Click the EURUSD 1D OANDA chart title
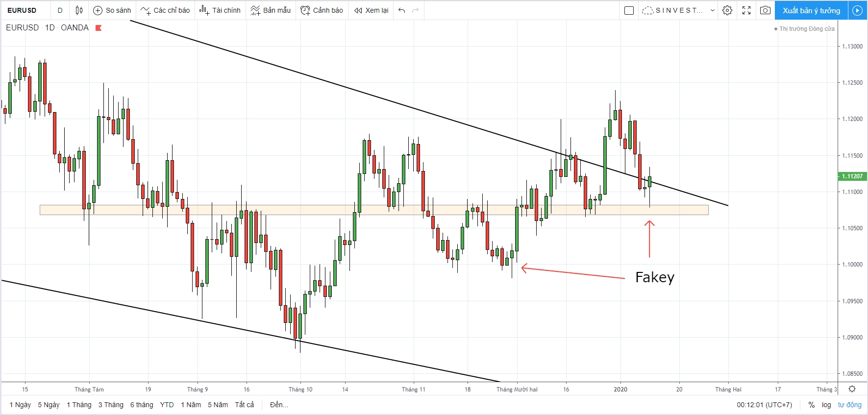Screen dimensions: 868x415 [47, 28]
